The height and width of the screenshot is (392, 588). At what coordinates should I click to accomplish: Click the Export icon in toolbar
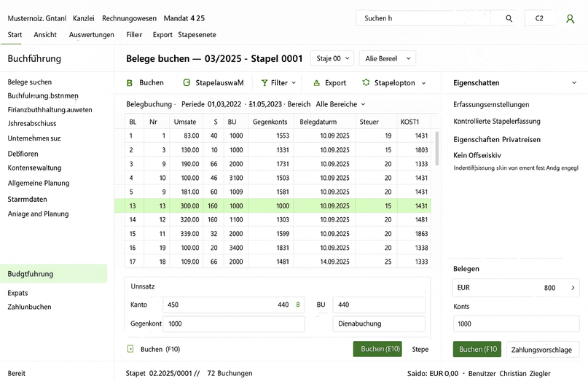click(x=316, y=83)
